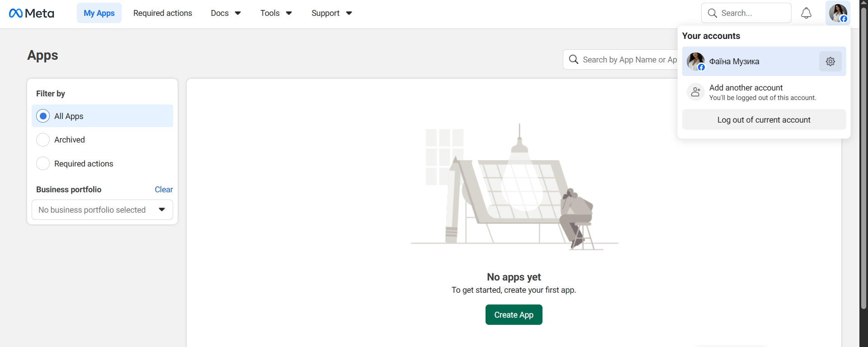
Task: Select the All Apps filter
Action: pos(102,116)
